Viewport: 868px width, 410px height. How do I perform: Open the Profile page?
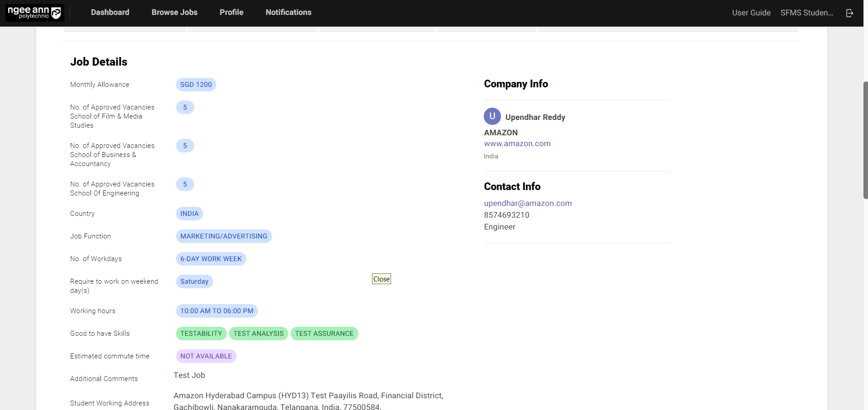pos(231,13)
